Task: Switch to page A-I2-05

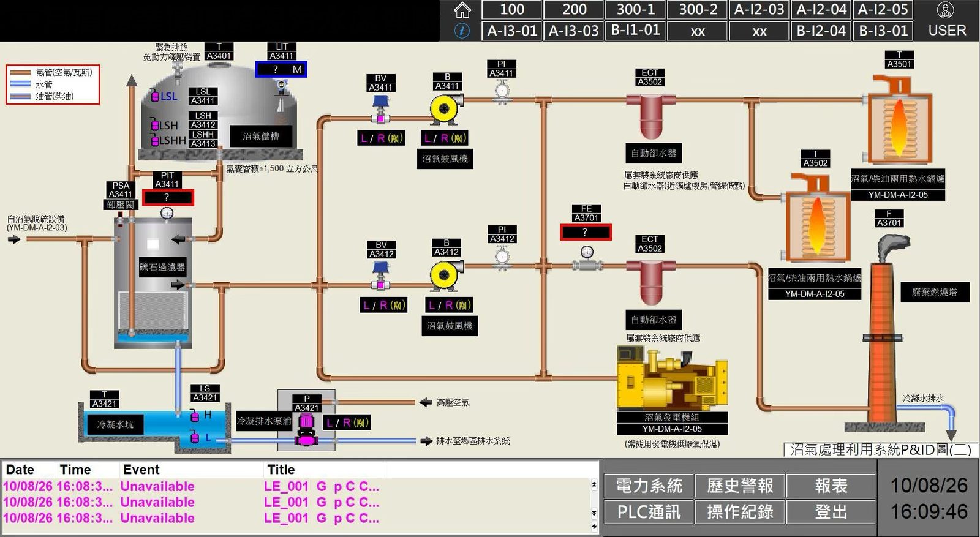Action: [883, 9]
